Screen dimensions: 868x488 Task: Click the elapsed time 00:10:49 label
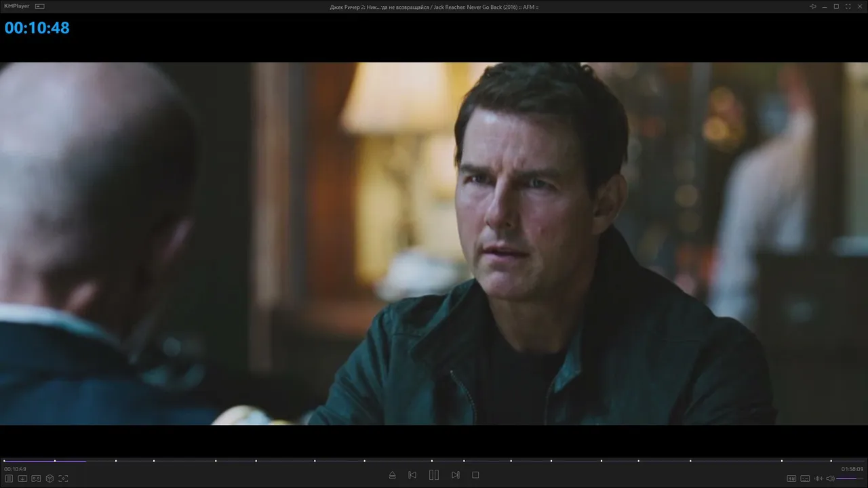[15, 469]
